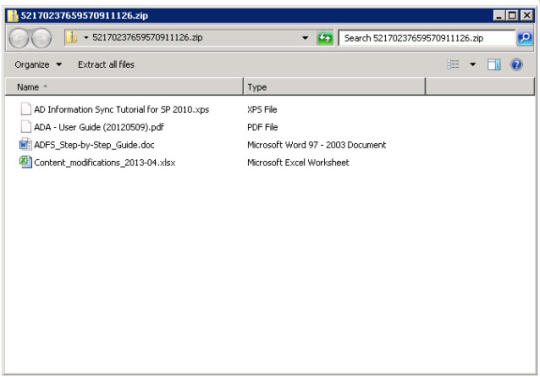Expand the small arrow before the zip path
This screenshot has width=540, height=377.
(86, 38)
